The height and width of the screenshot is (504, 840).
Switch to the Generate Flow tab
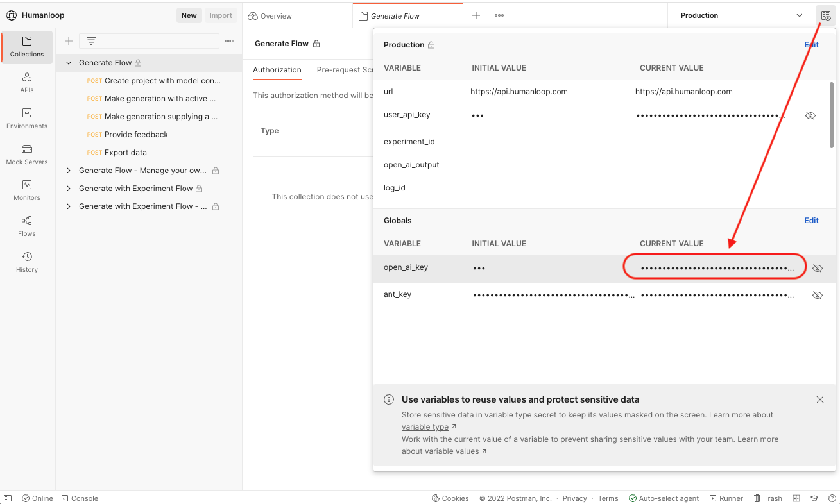click(x=407, y=16)
